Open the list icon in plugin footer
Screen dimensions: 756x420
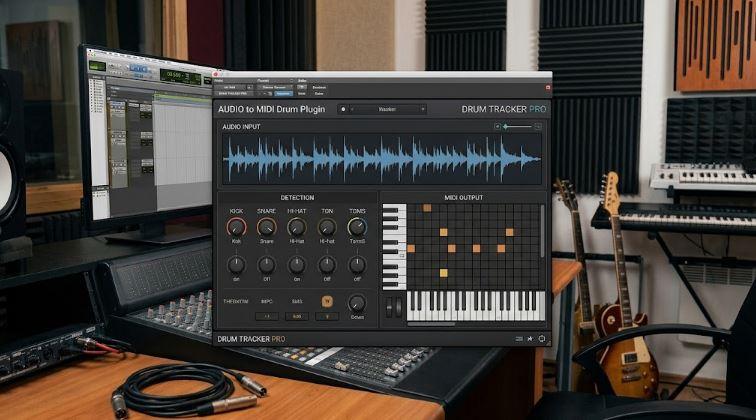519,339
